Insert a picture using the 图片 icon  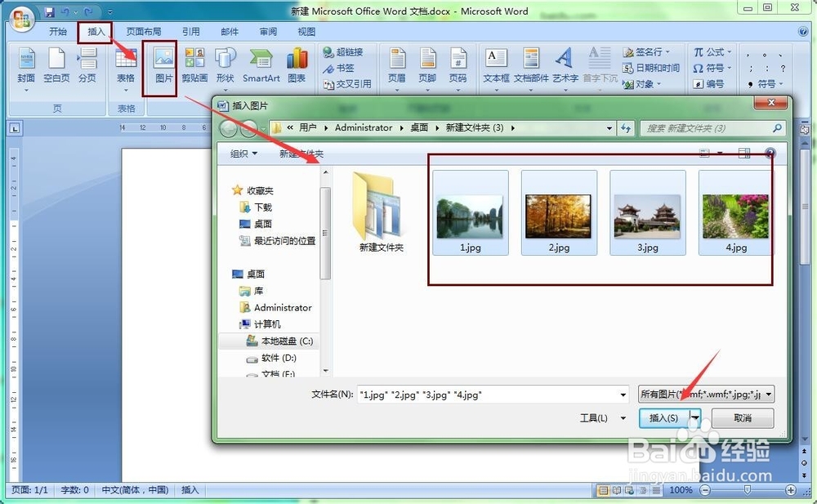[x=162, y=65]
